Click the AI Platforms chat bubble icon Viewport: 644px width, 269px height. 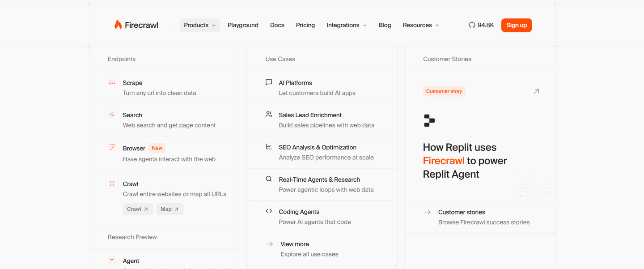[x=269, y=82]
